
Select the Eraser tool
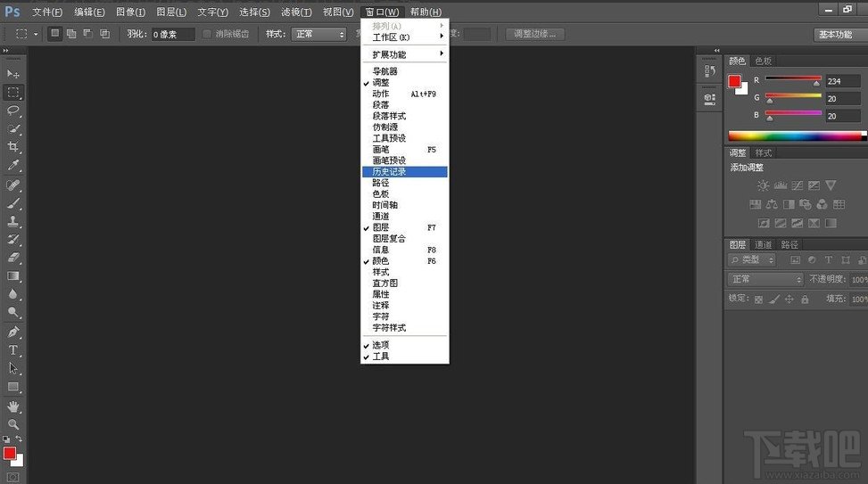[13, 258]
